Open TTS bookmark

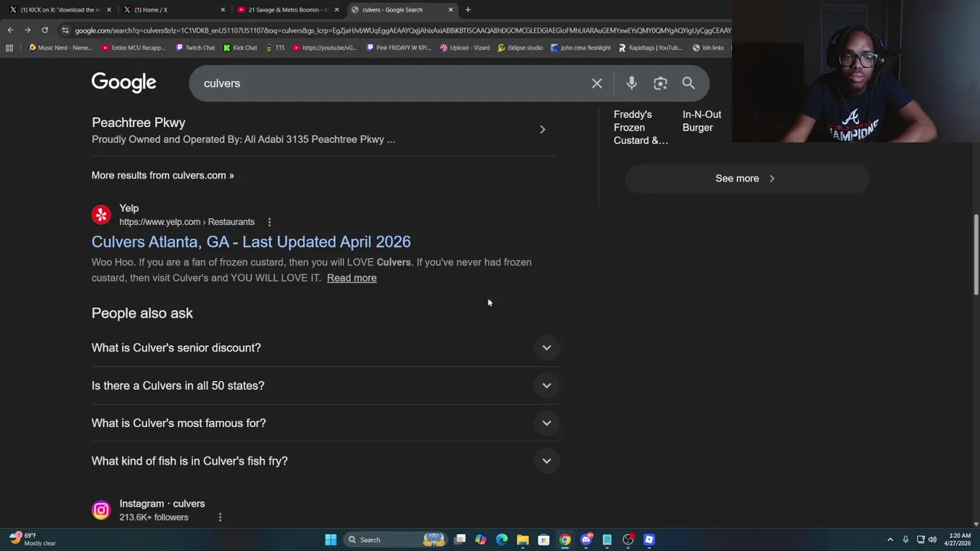tap(276, 47)
